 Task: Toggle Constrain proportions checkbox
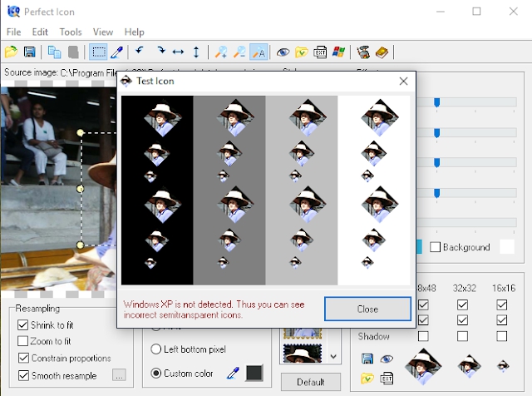pos(23,358)
